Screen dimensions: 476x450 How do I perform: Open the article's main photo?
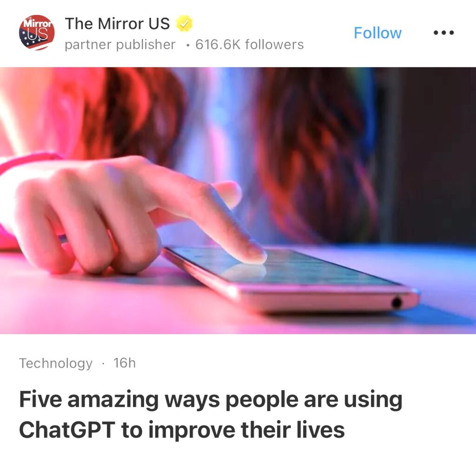pos(238,200)
